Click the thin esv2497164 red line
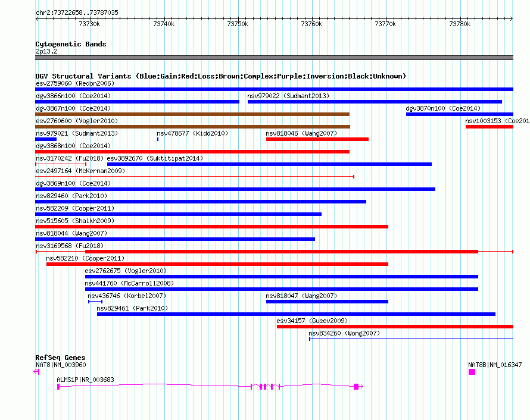Image resolution: width=530 pixels, height=420 pixels. coord(195,177)
